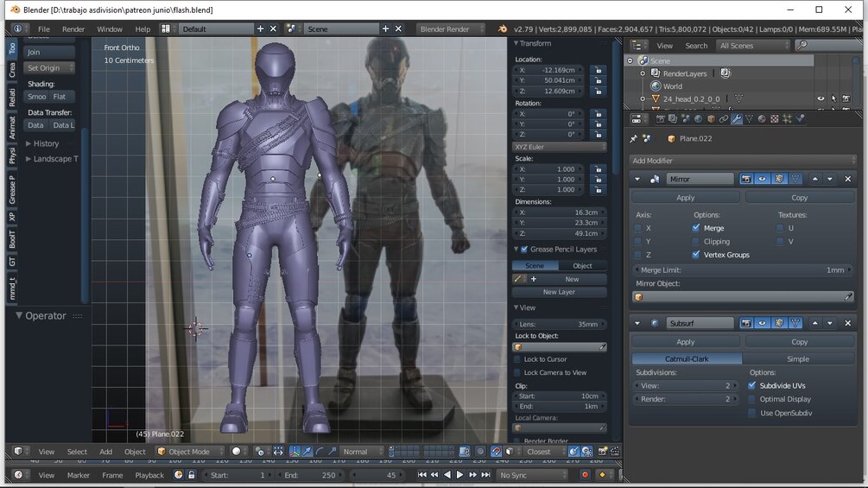Enable Lock Camera to View
This screenshot has width=868, height=488.
point(517,372)
